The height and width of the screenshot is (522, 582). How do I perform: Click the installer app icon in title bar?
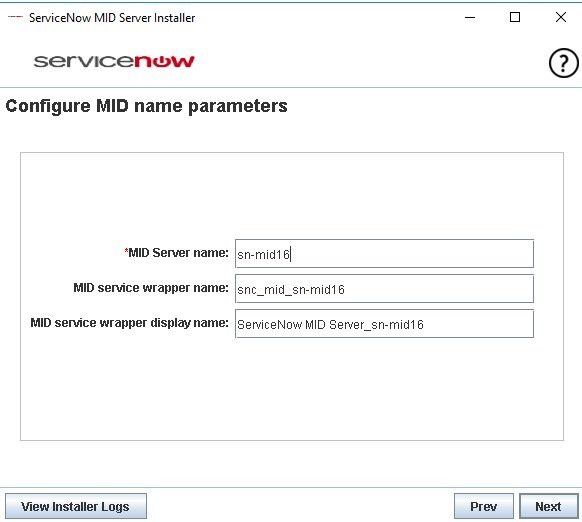[15, 17]
